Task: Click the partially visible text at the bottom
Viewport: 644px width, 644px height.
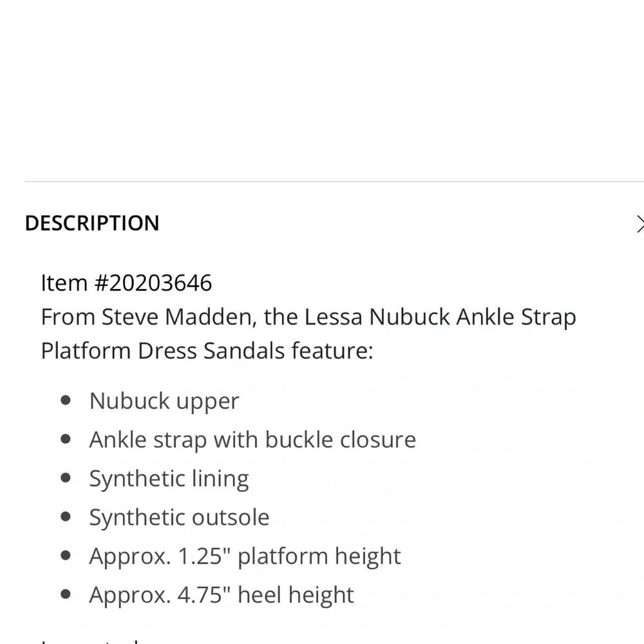Action: (x=90, y=639)
